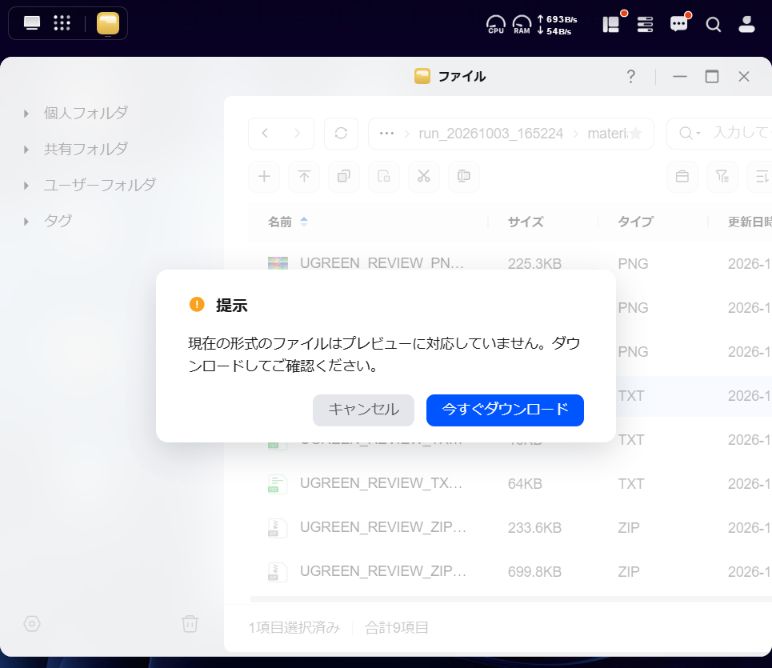Select the 233.6KB ZIP file row

511,527
